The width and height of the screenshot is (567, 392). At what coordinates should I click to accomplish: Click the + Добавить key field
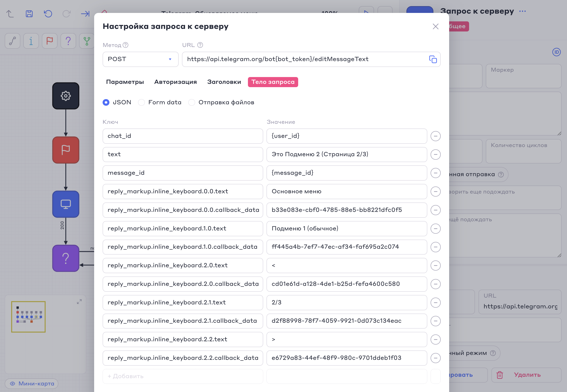tap(183, 376)
